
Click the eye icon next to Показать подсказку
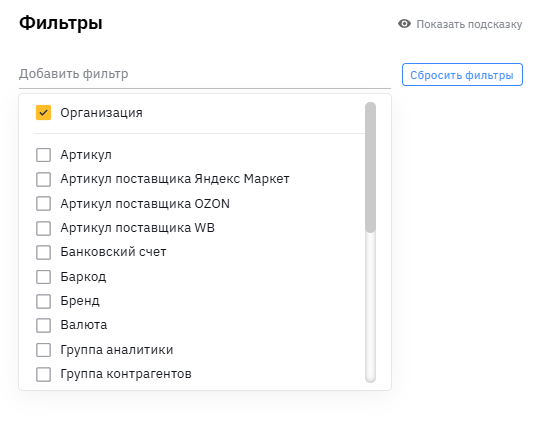[x=404, y=24]
